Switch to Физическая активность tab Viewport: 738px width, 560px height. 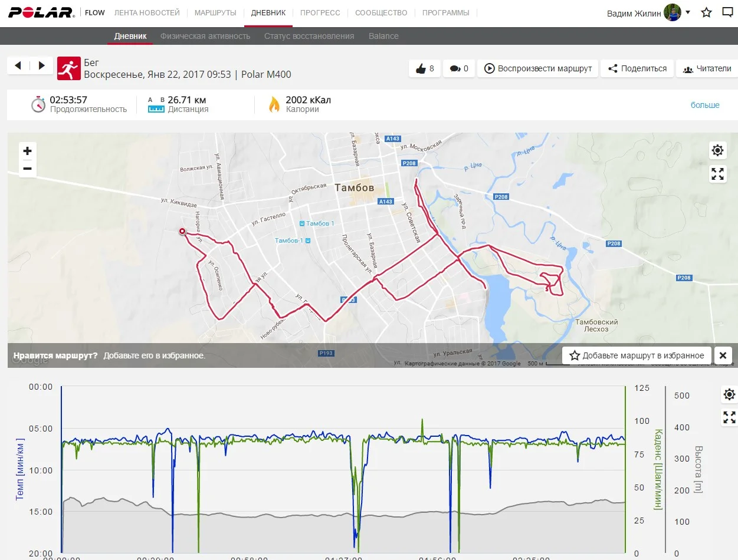coord(205,36)
